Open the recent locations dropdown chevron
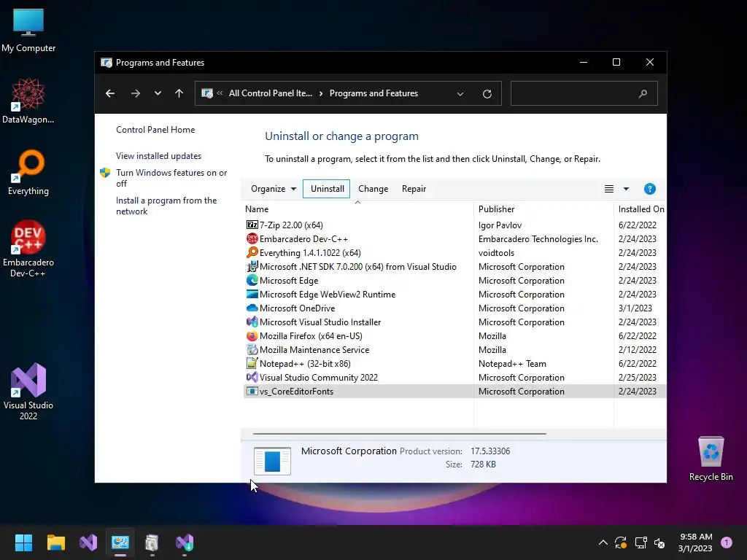 (x=158, y=93)
